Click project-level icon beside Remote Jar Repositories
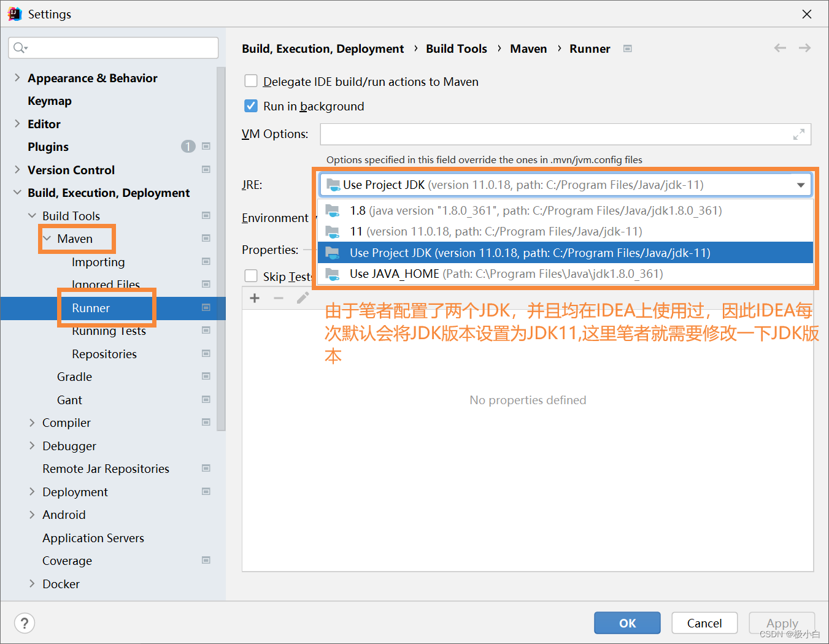The width and height of the screenshot is (829, 644). pyautogui.click(x=206, y=469)
